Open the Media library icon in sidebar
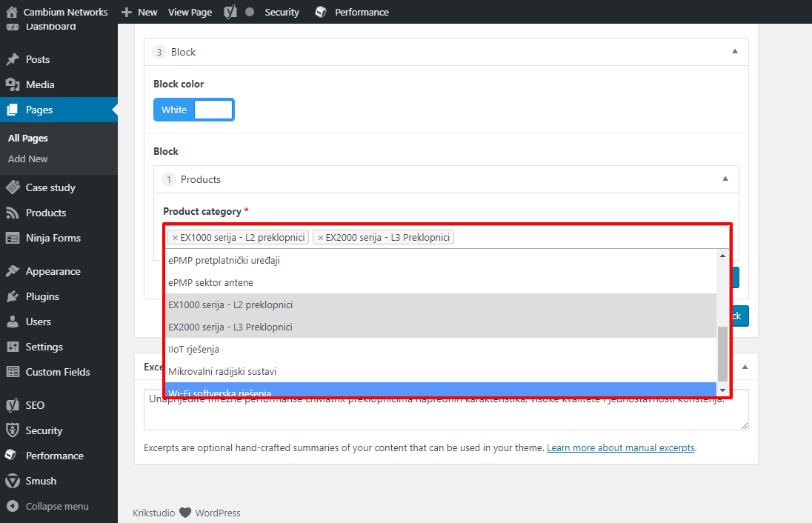This screenshot has height=523, width=812. [x=13, y=84]
